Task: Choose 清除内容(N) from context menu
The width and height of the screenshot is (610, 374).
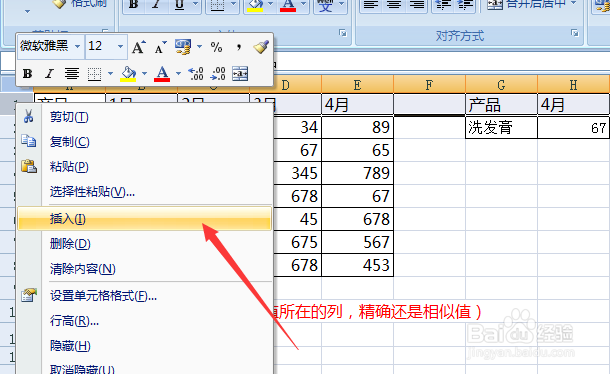Action: 145,269
